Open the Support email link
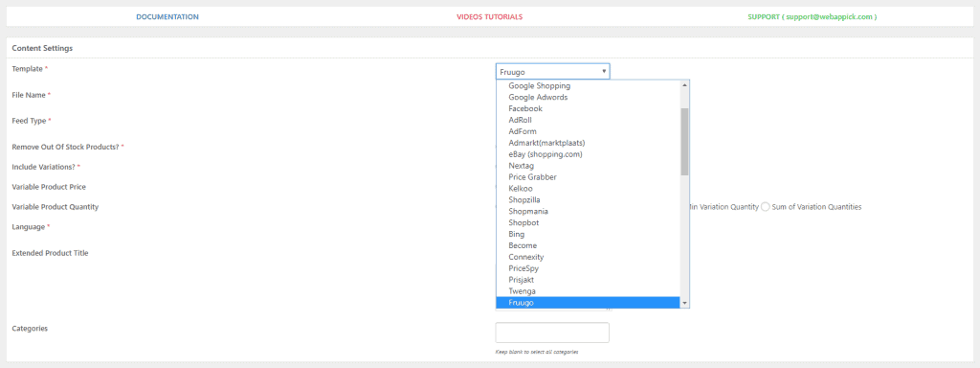This screenshot has height=368, width=980. click(x=812, y=17)
